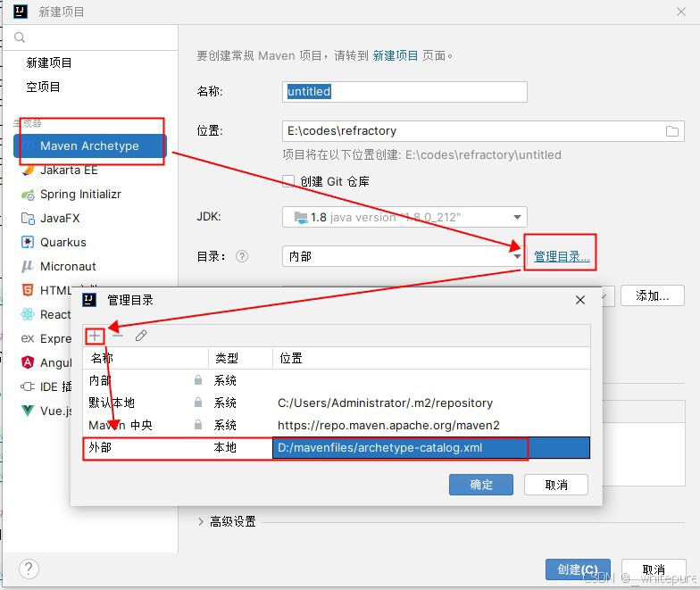Select the Maven 中央 catalog row
This screenshot has width=700, height=590.
click(x=337, y=425)
